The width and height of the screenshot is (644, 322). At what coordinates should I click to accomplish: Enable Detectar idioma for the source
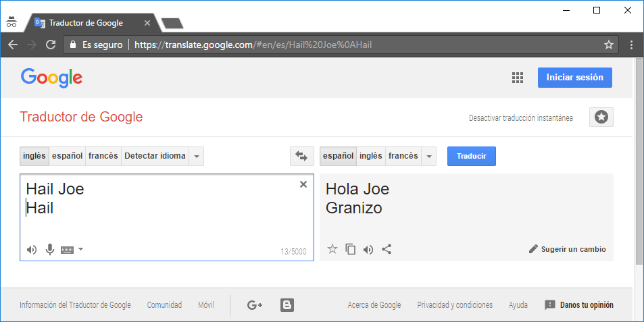click(x=155, y=156)
